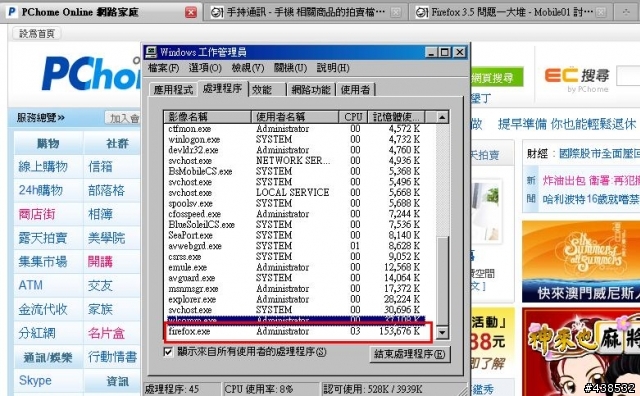This screenshot has width=640, height=396.
Task: Open 商店街 link on PChome
Action: tap(37, 214)
